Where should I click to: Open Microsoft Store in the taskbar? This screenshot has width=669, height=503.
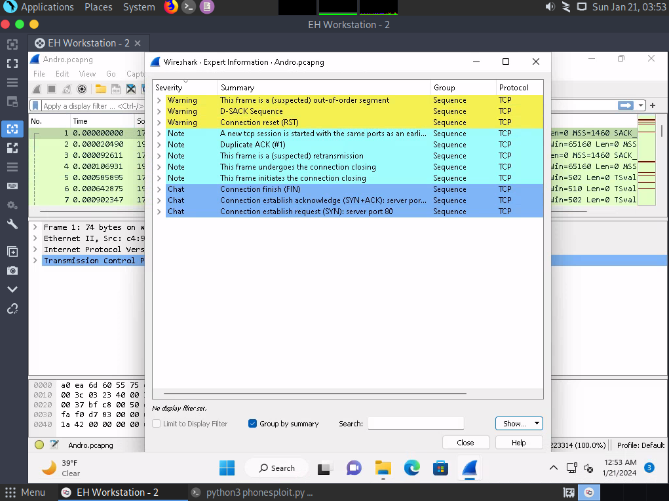pyautogui.click(x=439, y=468)
